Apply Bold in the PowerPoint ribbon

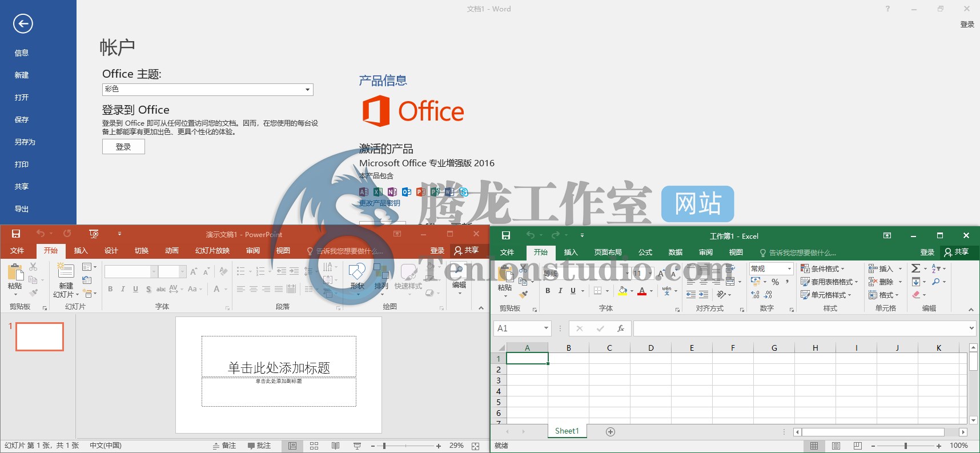pyautogui.click(x=110, y=289)
